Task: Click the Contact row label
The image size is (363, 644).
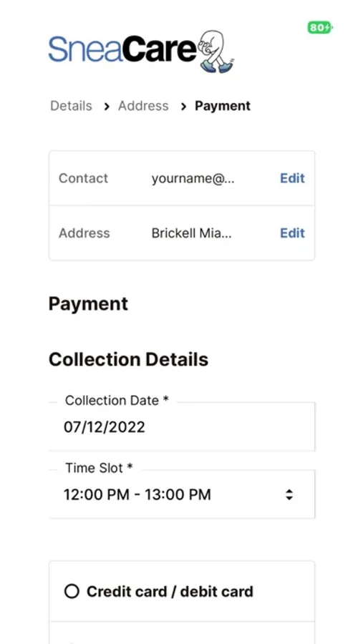Action: pyautogui.click(x=84, y=178)
